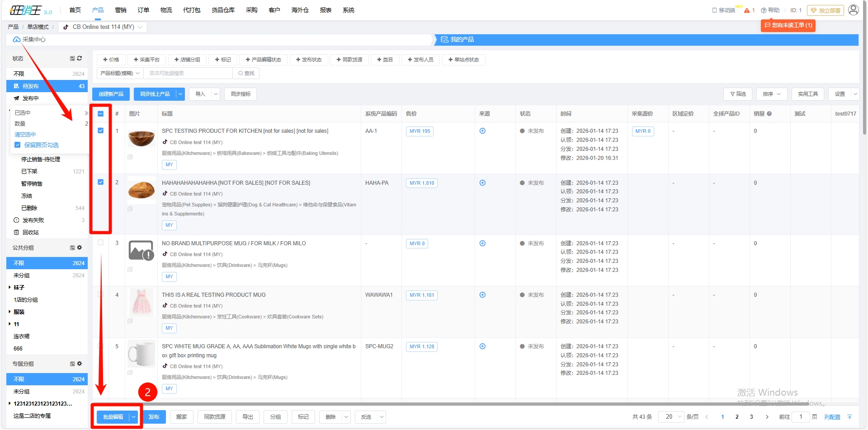
Task: Toggle the select-all header checkbox
Action: point(100,114)
